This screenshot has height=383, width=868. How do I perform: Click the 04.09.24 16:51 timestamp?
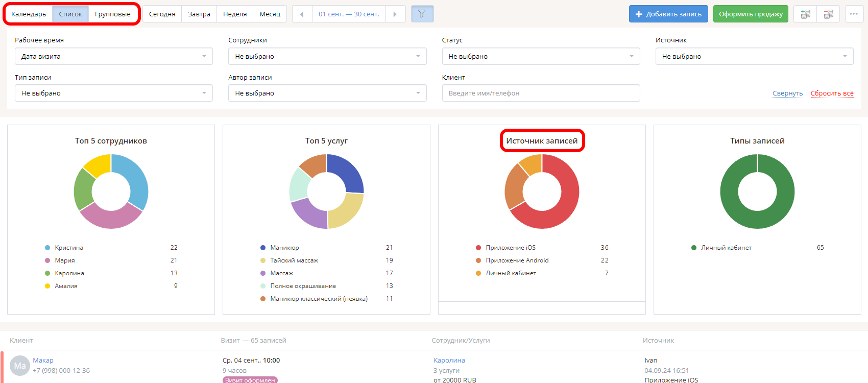point(666,371)
